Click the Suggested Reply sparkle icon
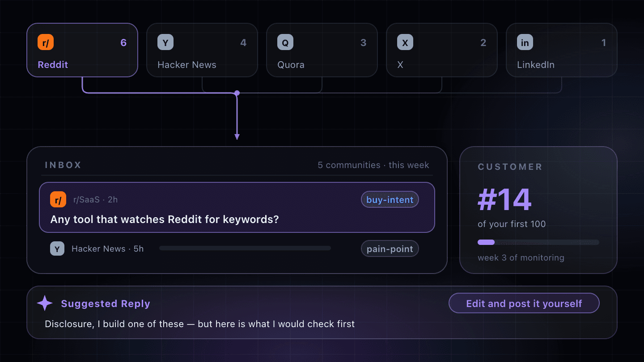Viewport: 644px width, 362px height. 45,303
